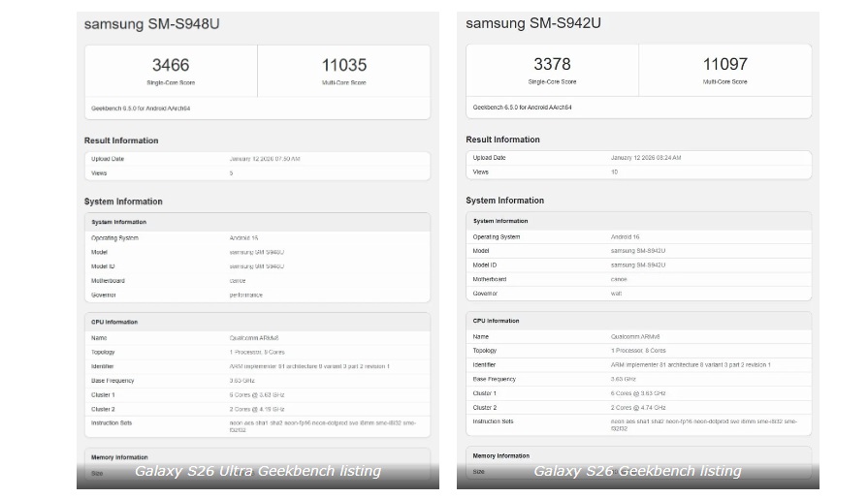Select '2 Cores @ 4.19 GHz' cluster value
This screenshot has width=868, height=498.
tap(257, 410)
